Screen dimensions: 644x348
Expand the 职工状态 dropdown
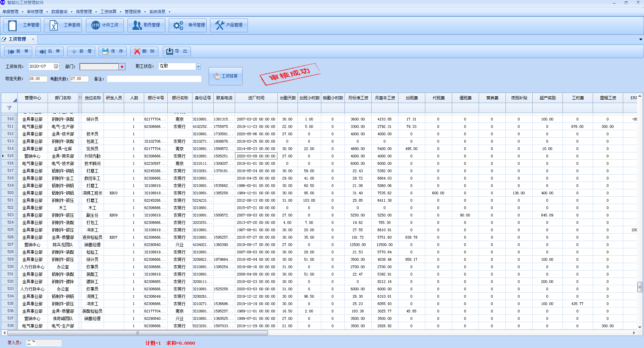click(x=198, y=66)
